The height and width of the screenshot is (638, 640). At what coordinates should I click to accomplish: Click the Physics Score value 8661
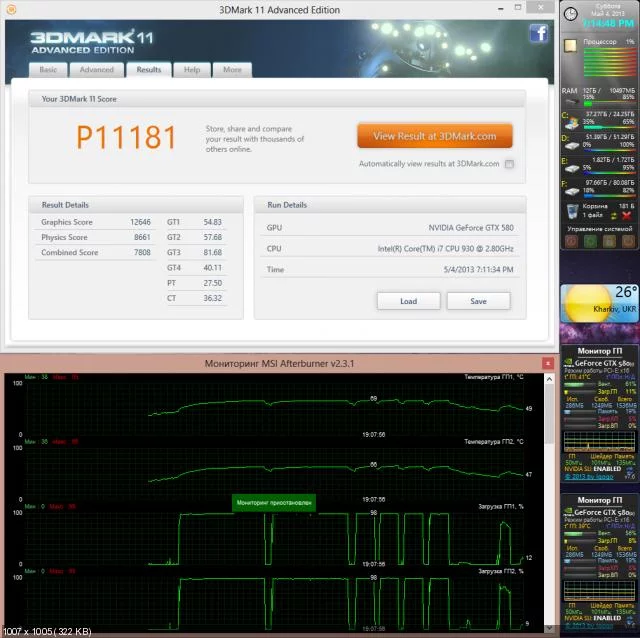(x=142, y=237)
